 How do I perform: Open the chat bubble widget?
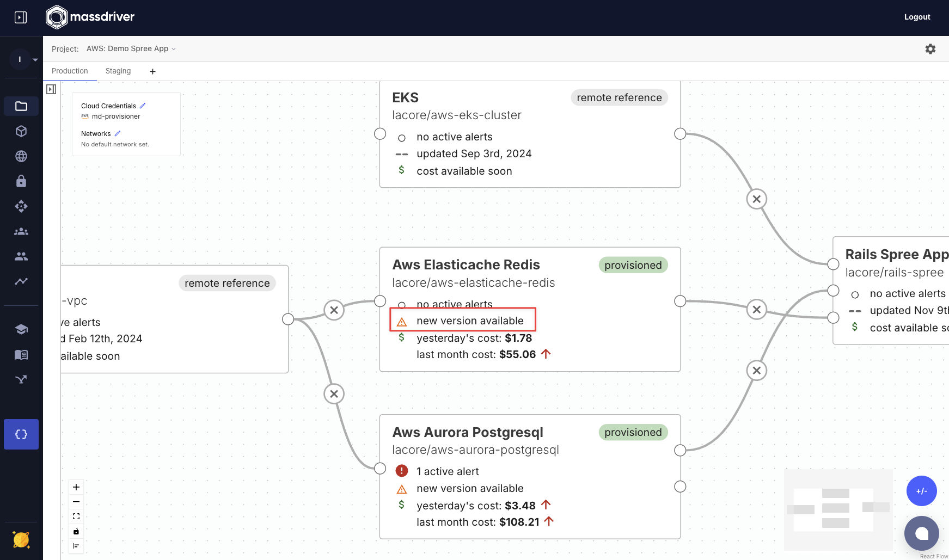tap(922, 533)
